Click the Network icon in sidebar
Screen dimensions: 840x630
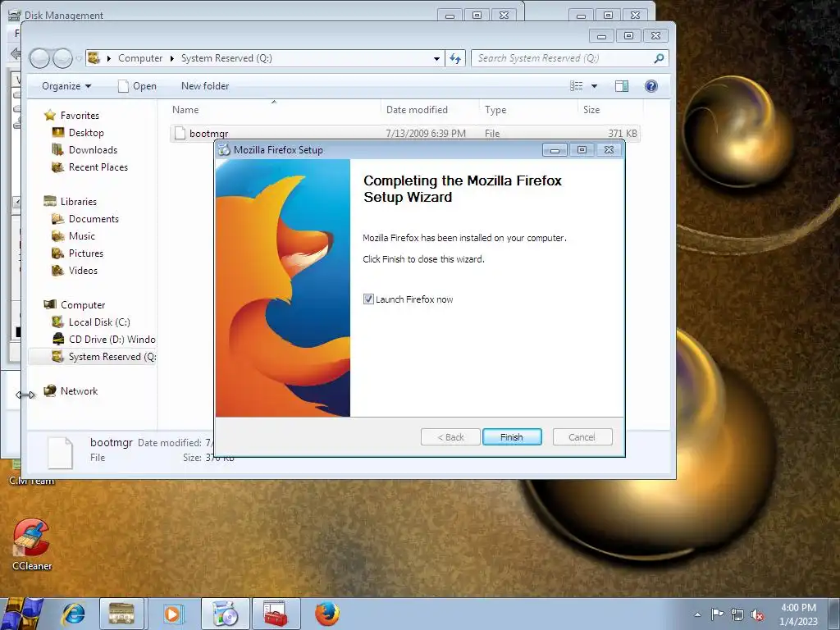50,390
